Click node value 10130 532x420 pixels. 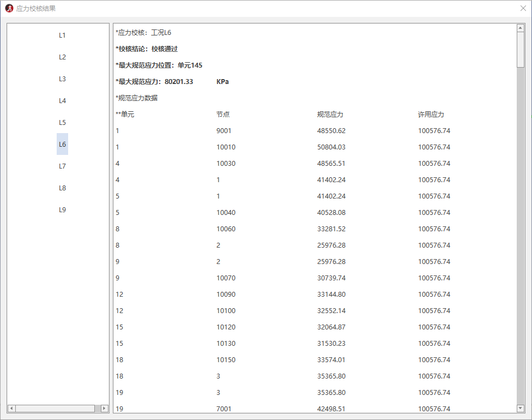click(226, 343)
